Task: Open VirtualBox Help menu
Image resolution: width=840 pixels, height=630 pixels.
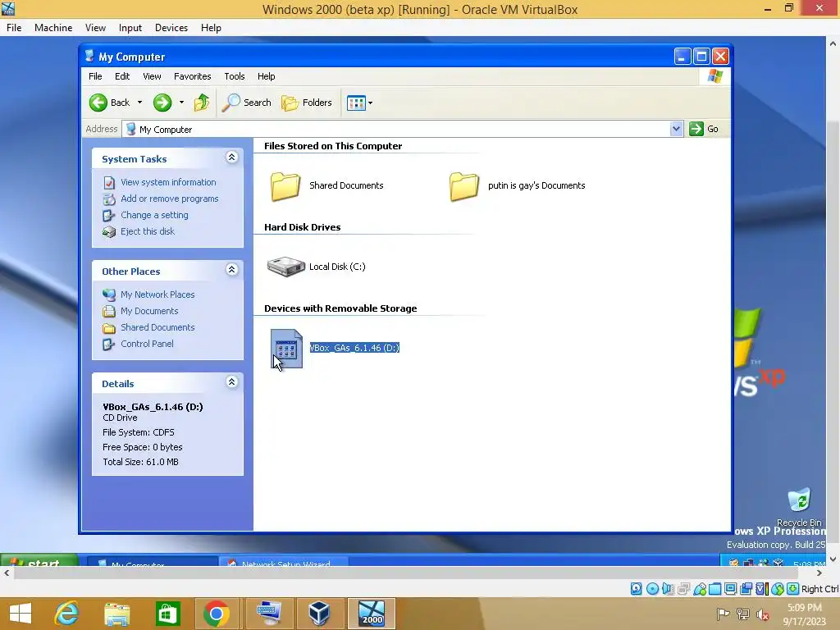Action: (211, 28)
